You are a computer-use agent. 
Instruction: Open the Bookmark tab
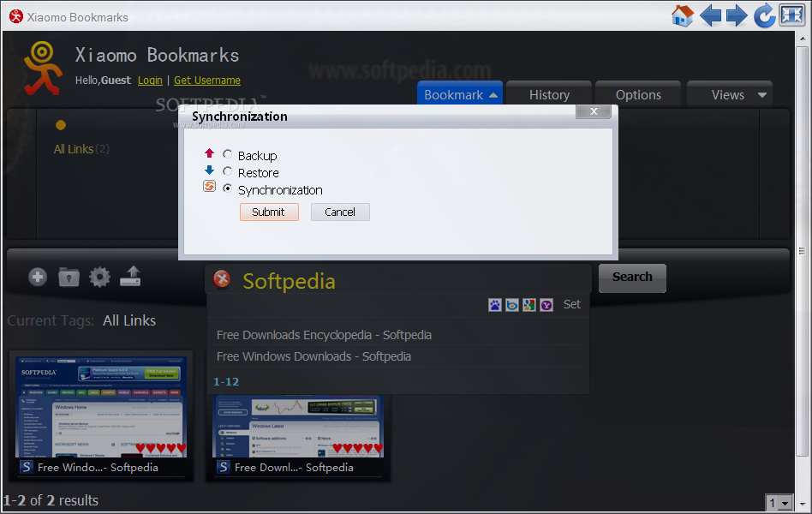(x=460, y=93)
